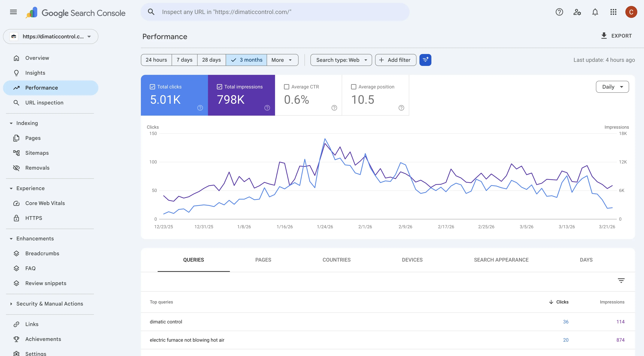Open the hamburger navigation menu
Image resolution: width=644 pixels, height=356 pixels.
coord(13,12)
